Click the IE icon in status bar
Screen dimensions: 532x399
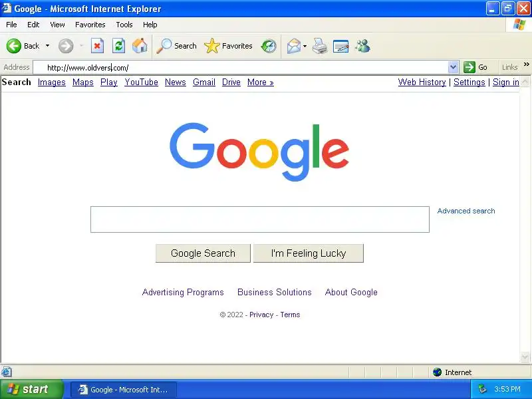tap(7, 372)
